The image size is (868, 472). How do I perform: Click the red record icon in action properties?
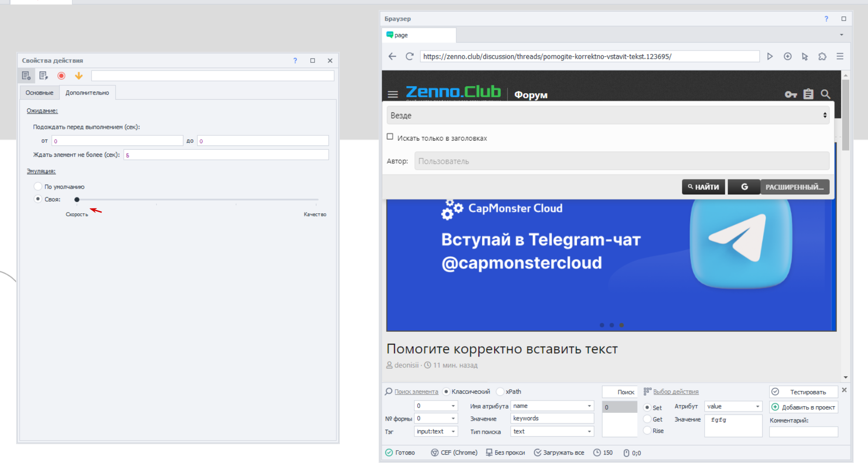tap(61, 76)
